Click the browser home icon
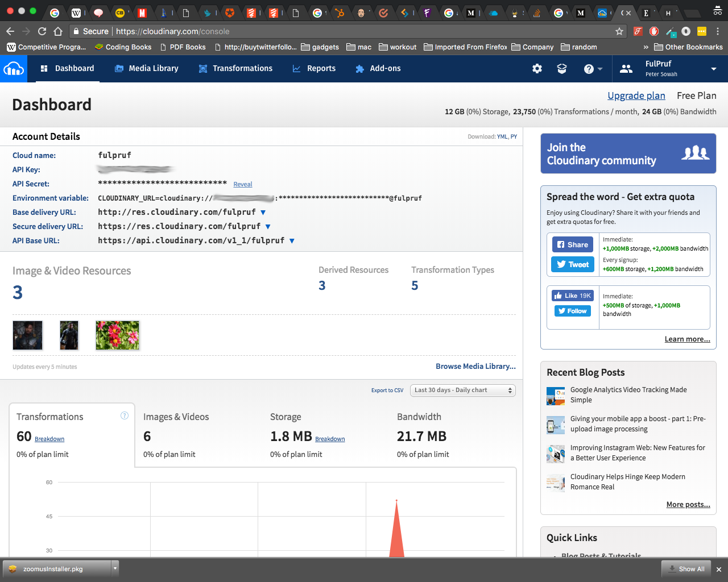 [x=58, y=31]
